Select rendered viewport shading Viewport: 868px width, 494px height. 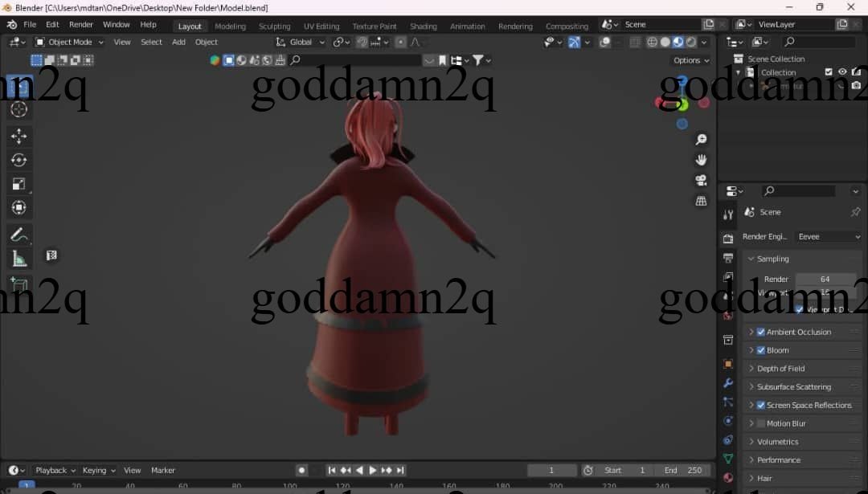(691, 42)
